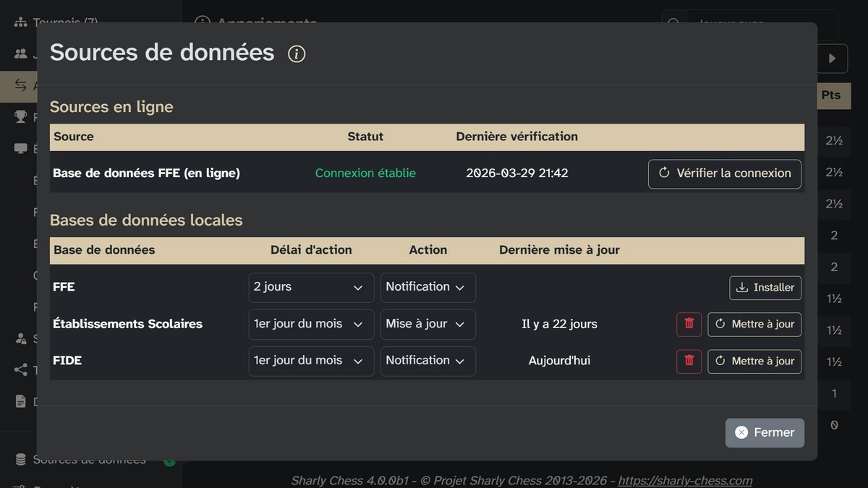868x488 pixels.
Task: Click Mettre à jour for Établissements Scolaires
Action: [x=754, y=324]
